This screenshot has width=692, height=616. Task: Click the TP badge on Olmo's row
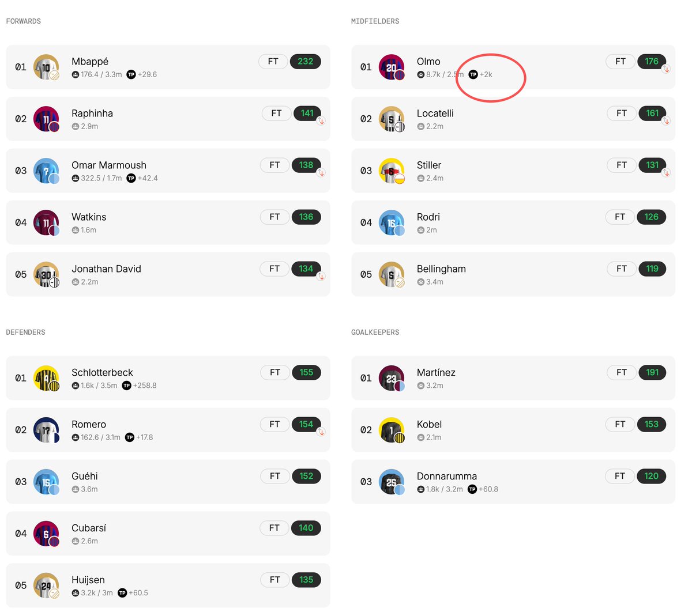click(x=473, y=74)
